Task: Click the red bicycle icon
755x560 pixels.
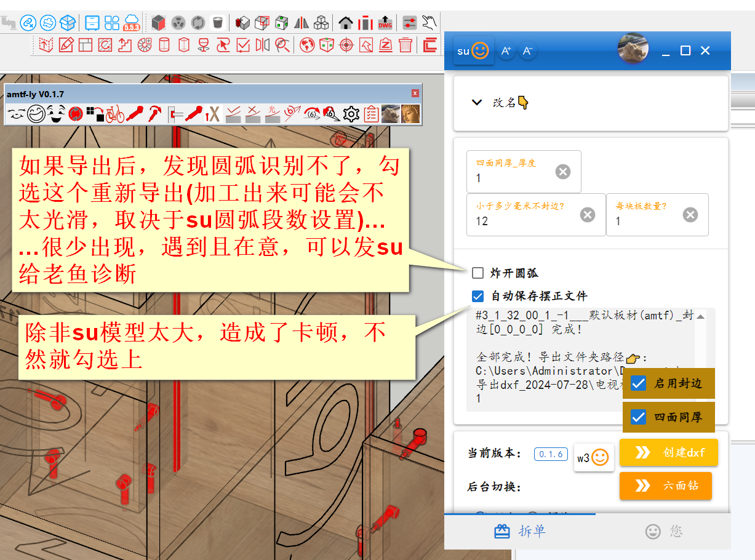Action: pyautogui.click(x=114, y=114)
